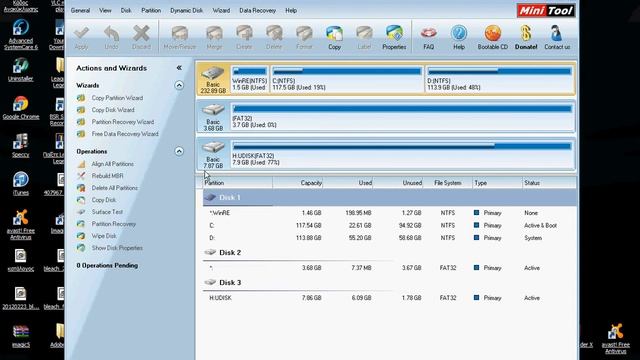Select the C:(NTFS) partition bar
This screenshot has height=360, width=640.
[347, 79]
